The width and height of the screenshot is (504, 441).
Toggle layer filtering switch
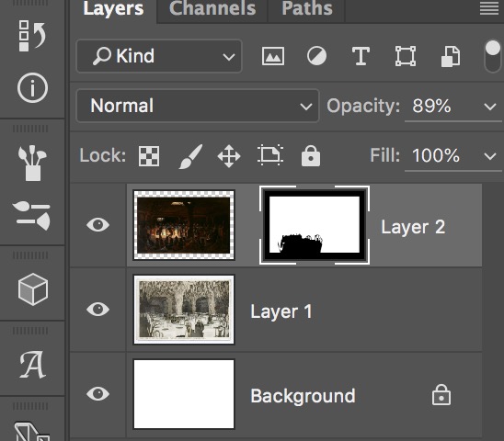coord(492,57)
